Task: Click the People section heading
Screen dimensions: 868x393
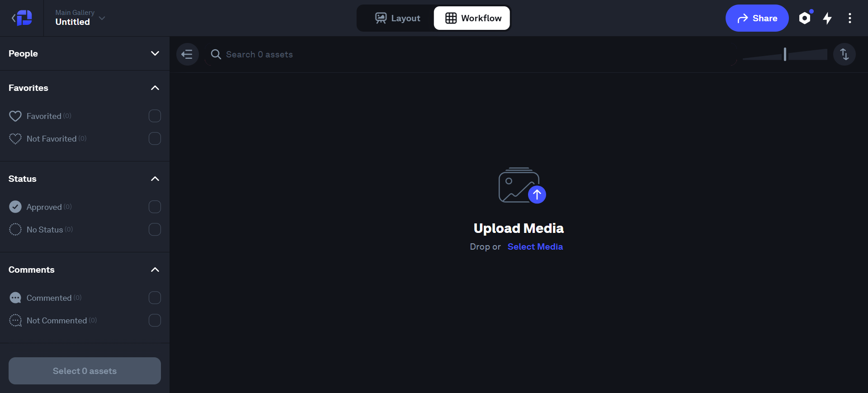Action: pos(23,53)
